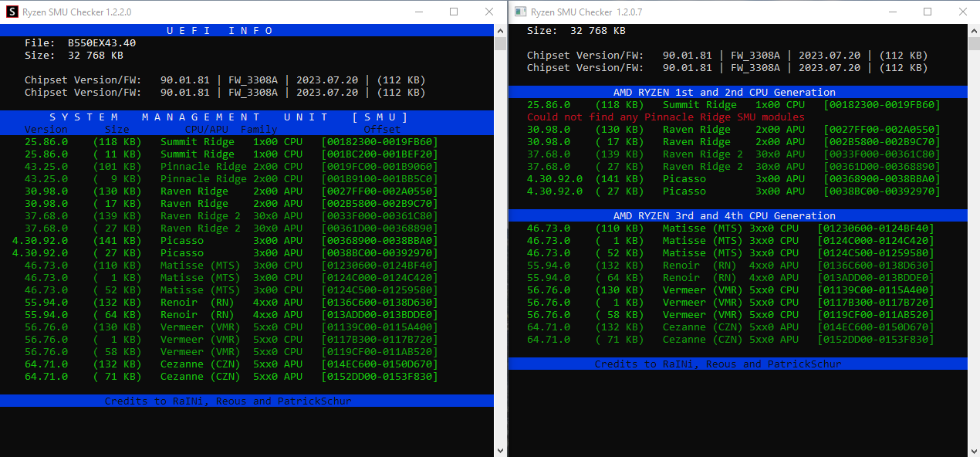Click 'Could not find any Pinnacle Ridge SMU modules'
The width and height of the screenshot is (980, 457).
tap(666, 117)
